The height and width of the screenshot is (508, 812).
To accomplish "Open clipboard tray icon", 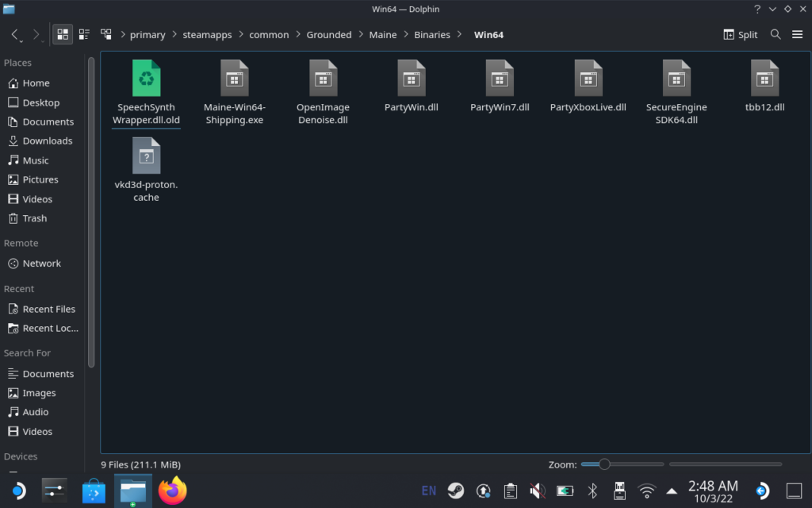I will point(511,491).
